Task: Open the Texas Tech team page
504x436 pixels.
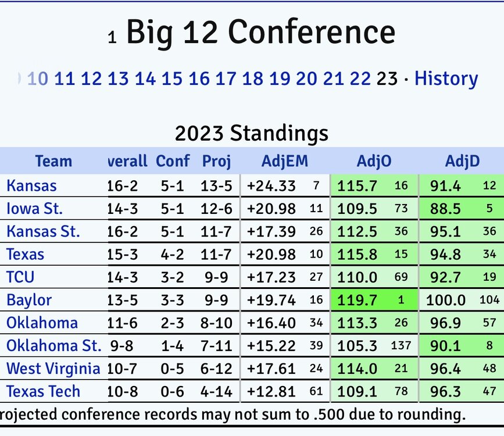Action: coord(43,391)
